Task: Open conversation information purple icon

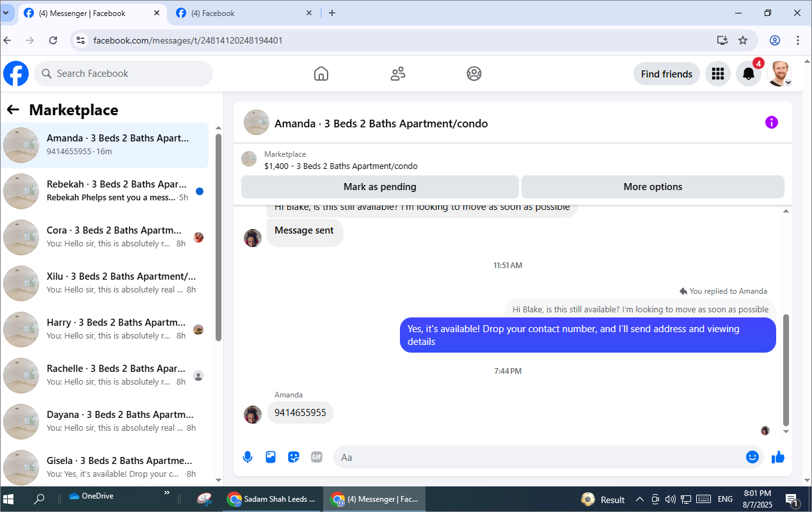Action: [772, 122]
